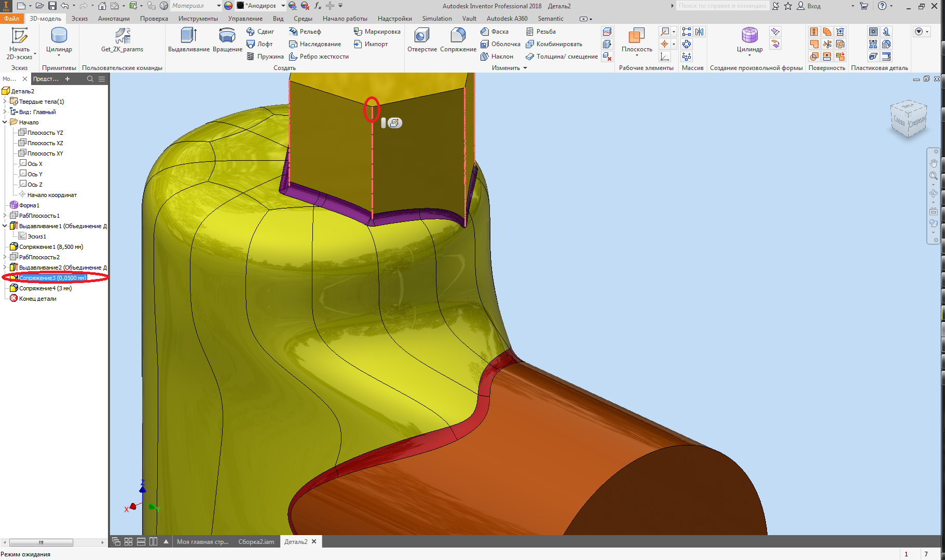Select the Chamfer (Фаска) tool
Image resolution: width=945 pixels, height=560 pixels.
495,32
